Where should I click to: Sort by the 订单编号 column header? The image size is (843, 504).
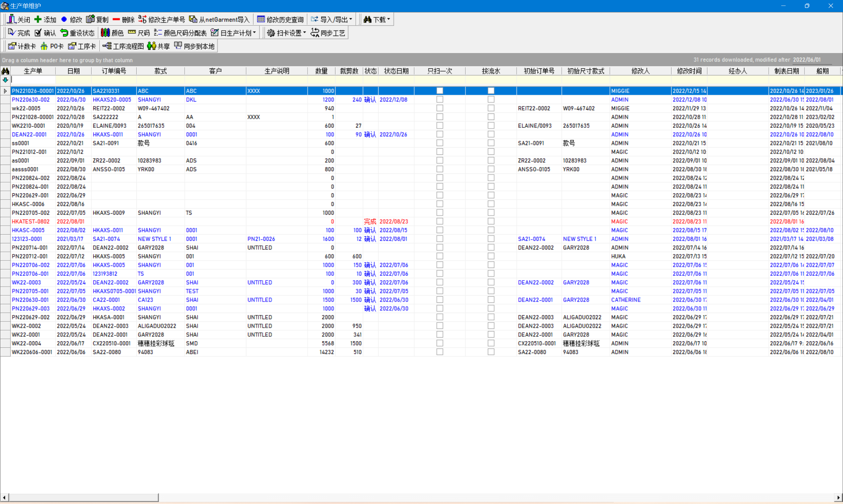[x=114, y=71]
